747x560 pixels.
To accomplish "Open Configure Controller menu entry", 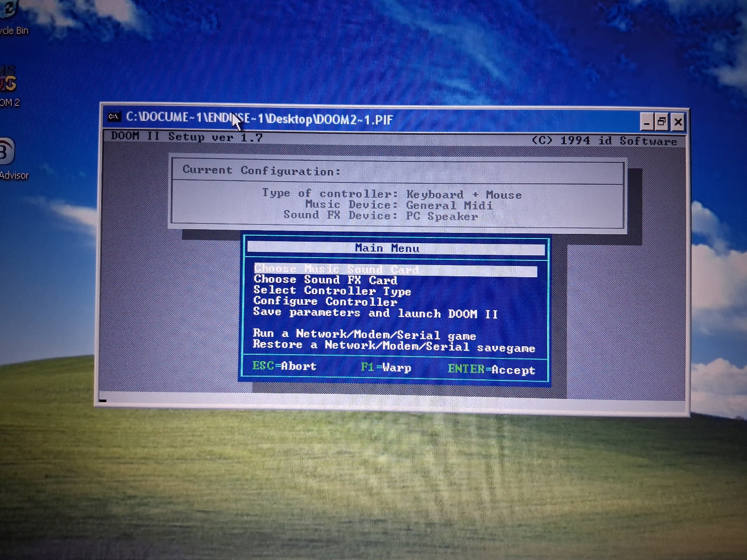I will pos(325,301).
